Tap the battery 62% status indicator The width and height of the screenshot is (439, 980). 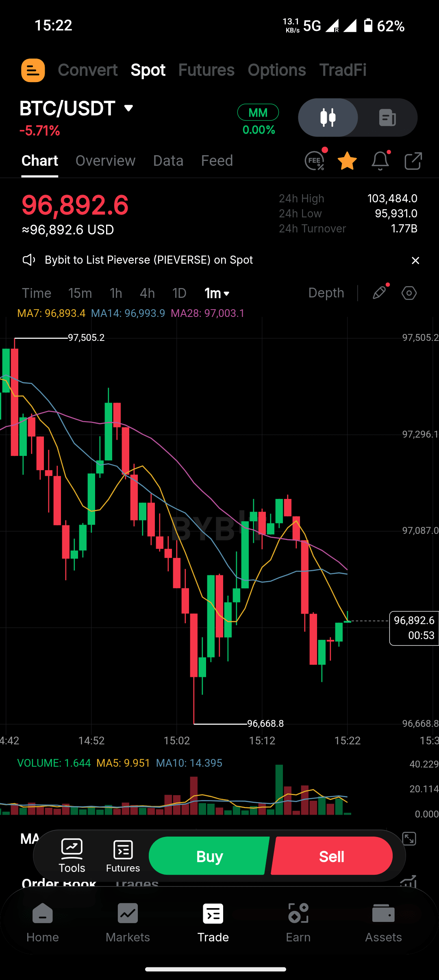coord(384,26)
